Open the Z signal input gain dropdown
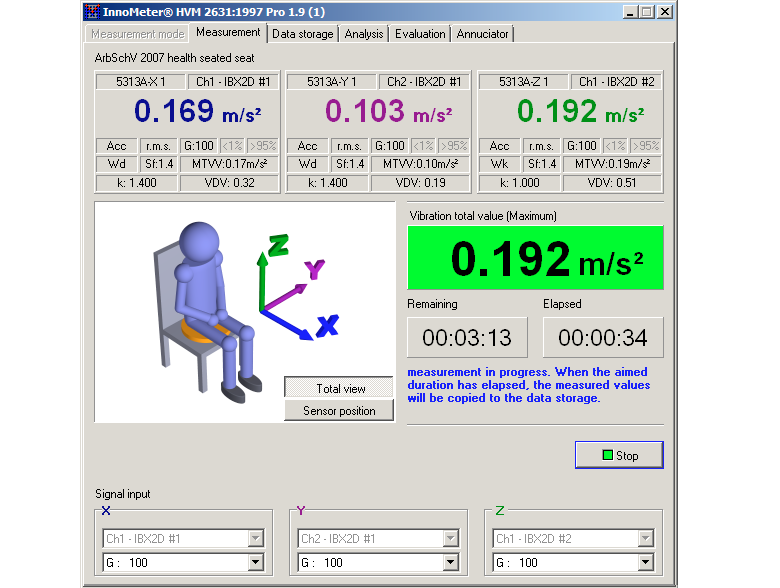The image size is (780, 588). (646, 563)
